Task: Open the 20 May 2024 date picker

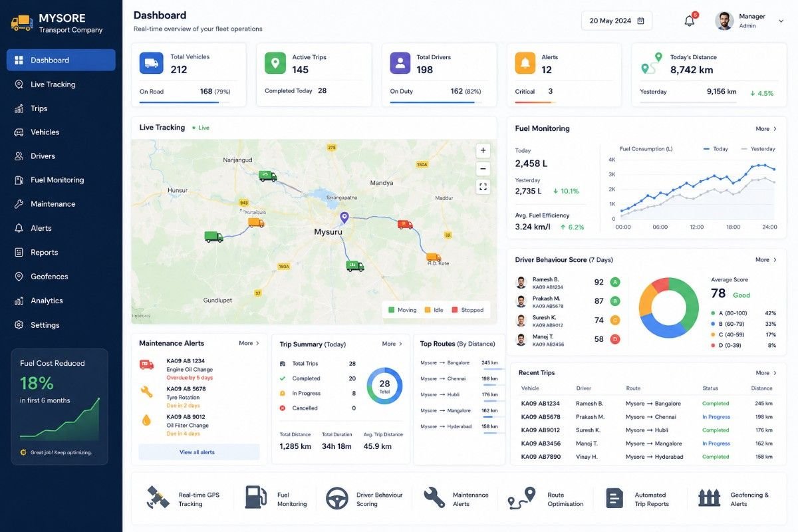Action: 616,21
